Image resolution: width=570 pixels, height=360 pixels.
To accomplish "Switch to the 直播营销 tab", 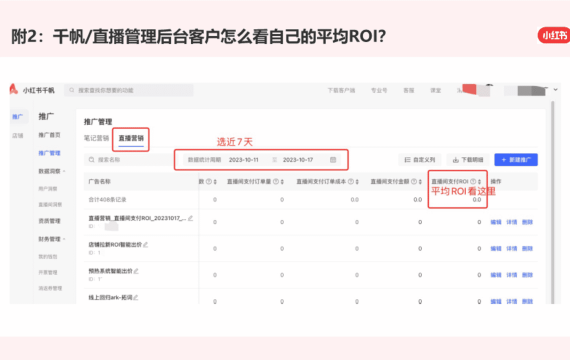I will (x=131, y=138).
